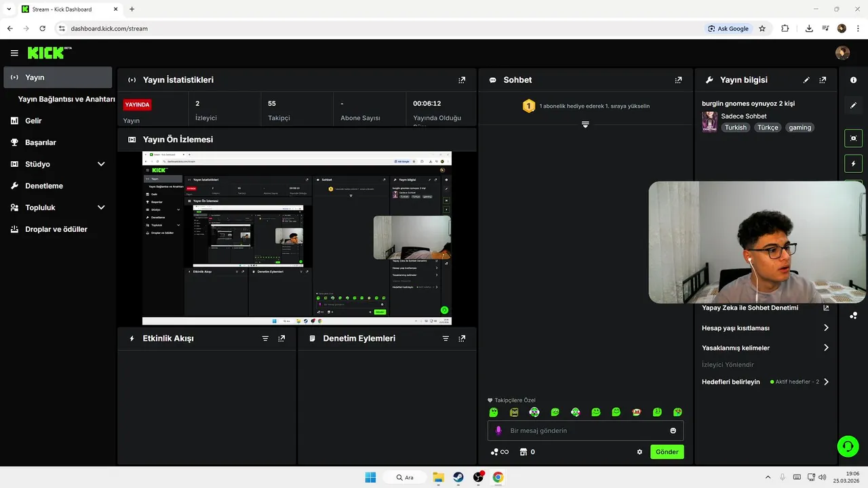Open Hedefleri belirleyin goals arrow
Screen dimensions: 868x488
pos(826,382)
